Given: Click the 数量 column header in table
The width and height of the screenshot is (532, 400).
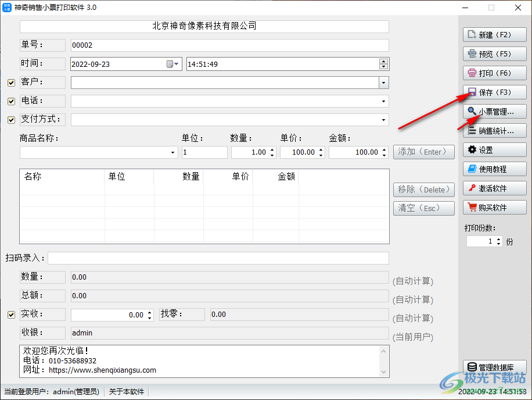Looking at the screenshot, I should pos(178,177).
